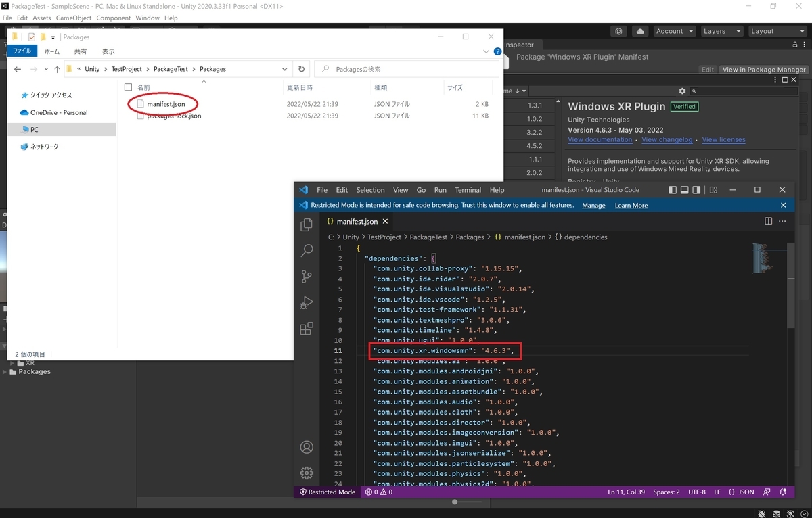The height and width of the screenshot is (518, 812).
Task: Split the VS Code editor right
Action: pos(768,221)
